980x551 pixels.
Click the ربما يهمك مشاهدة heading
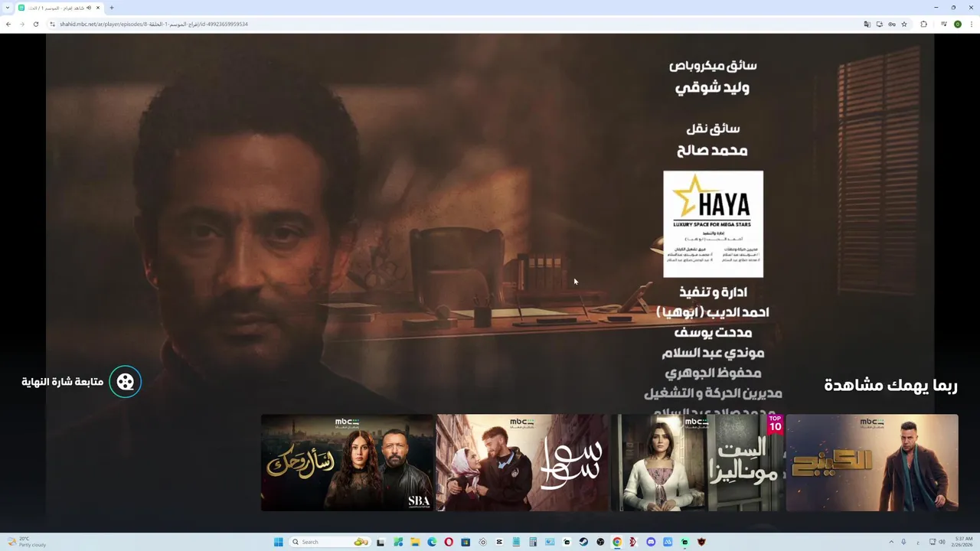tap(890, 385)
